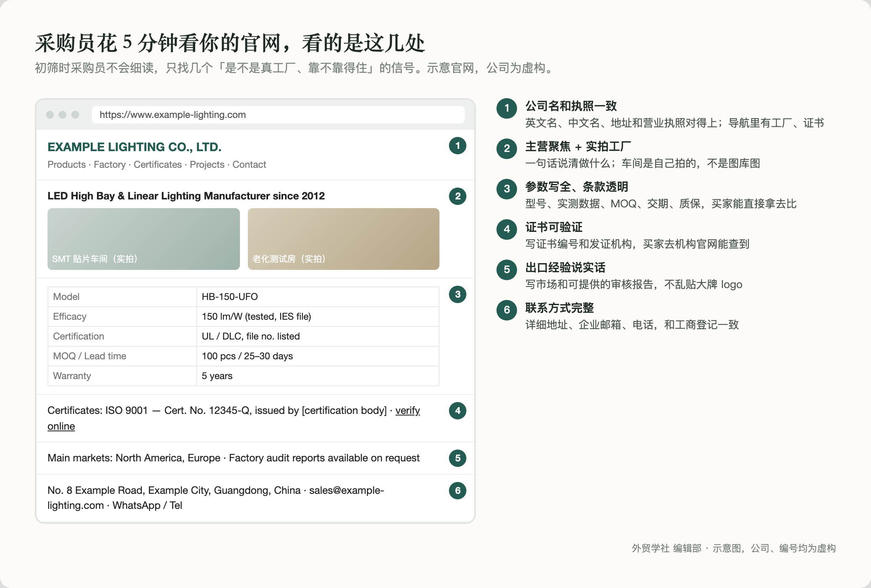Select the 100 pcs / 25–30 days cell
The image size is (871, 588).
(x=318, y=356)
